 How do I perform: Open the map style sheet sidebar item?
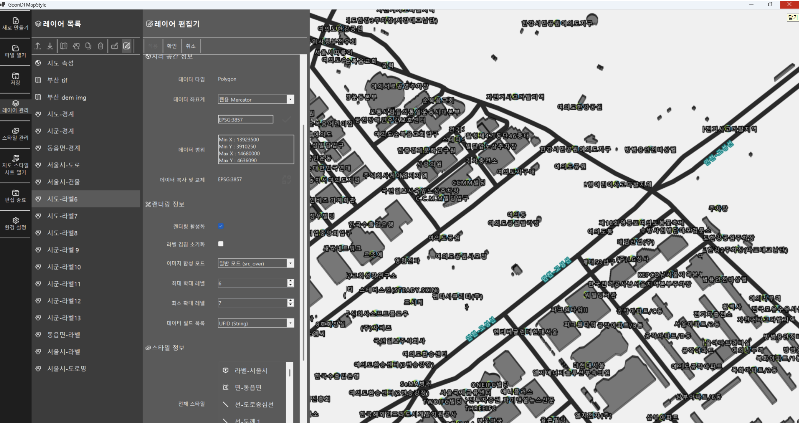[15, 165]
